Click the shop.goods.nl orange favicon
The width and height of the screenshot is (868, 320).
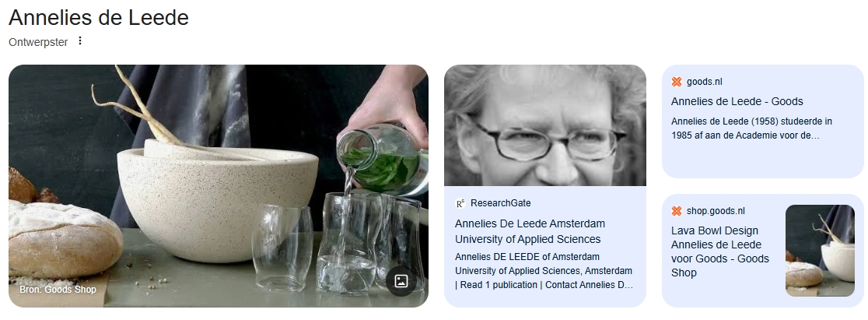point(677,211)
